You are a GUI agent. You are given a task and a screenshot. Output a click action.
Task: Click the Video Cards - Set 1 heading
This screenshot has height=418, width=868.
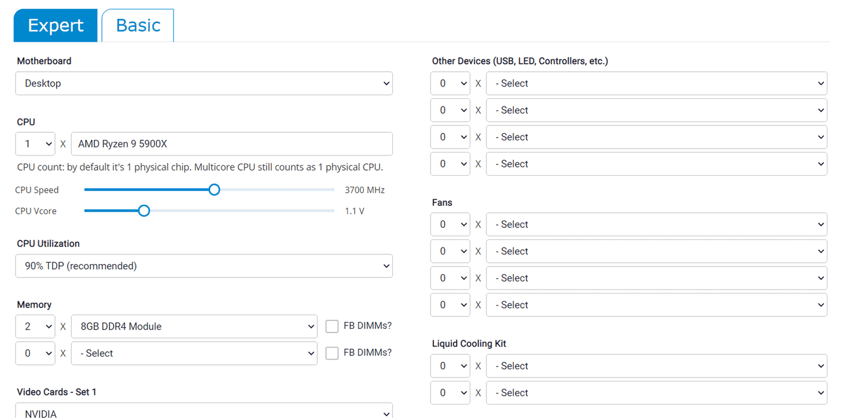57,392
